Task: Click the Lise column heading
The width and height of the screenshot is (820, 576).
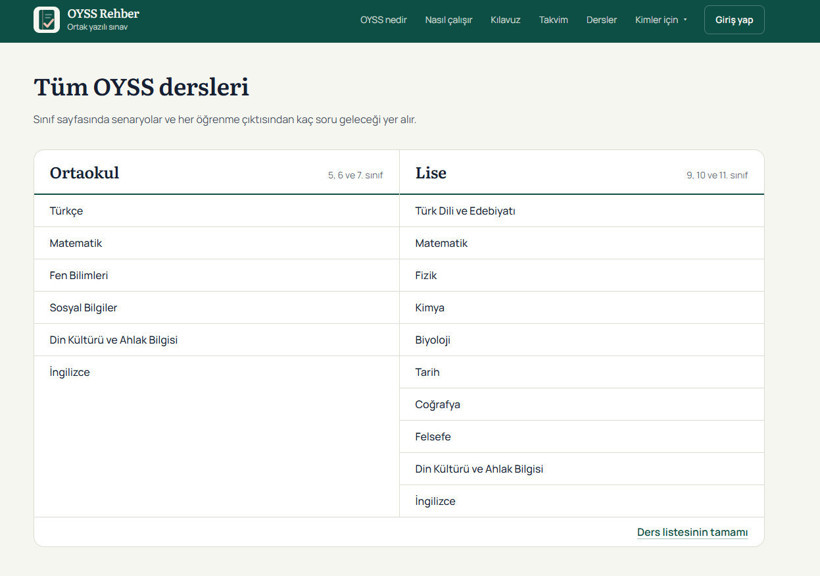Action: 431,173
